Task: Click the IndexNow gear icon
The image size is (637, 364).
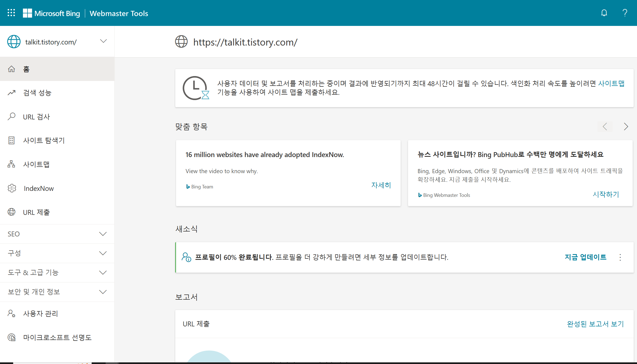Action: (12, 188)
